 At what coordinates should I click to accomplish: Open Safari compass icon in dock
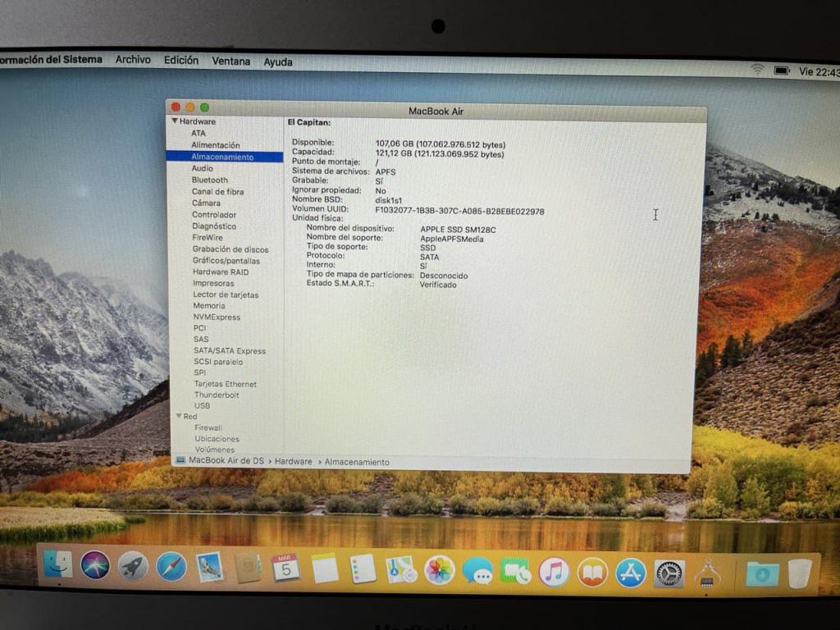click(x=171, y=567)
